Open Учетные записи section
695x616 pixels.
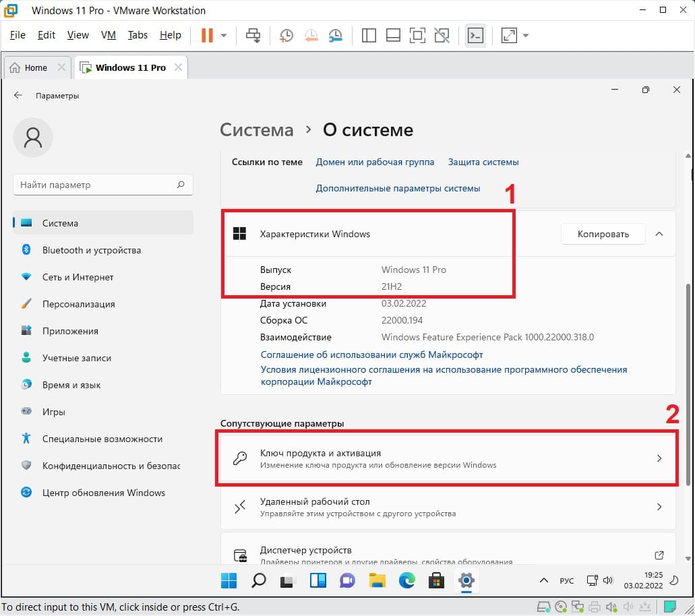(103, 358)
